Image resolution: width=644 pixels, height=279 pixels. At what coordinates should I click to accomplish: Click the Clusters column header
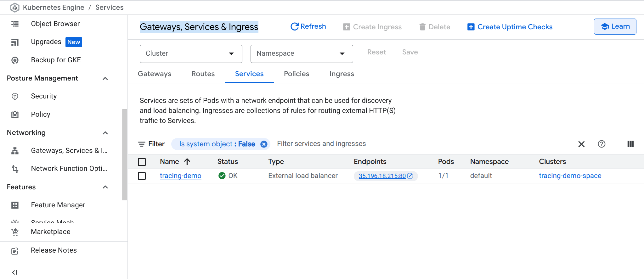[x=552, y=162]
